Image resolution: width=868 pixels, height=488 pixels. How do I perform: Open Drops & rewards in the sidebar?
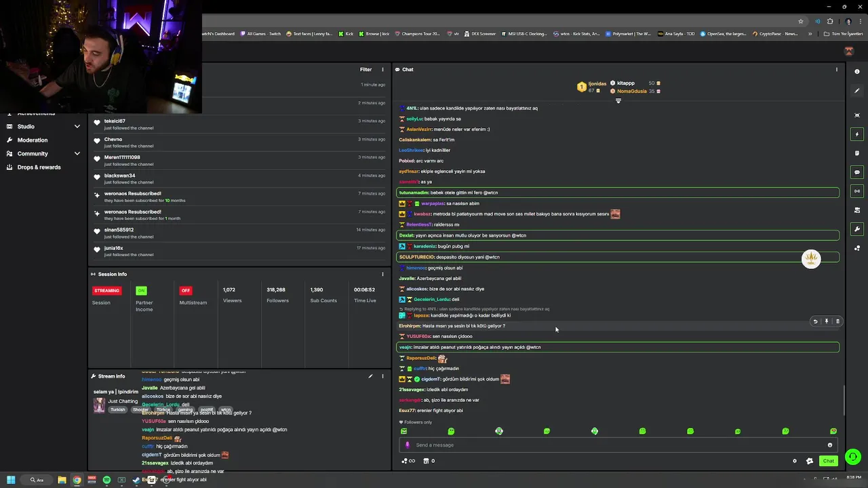tap(39, 167)
